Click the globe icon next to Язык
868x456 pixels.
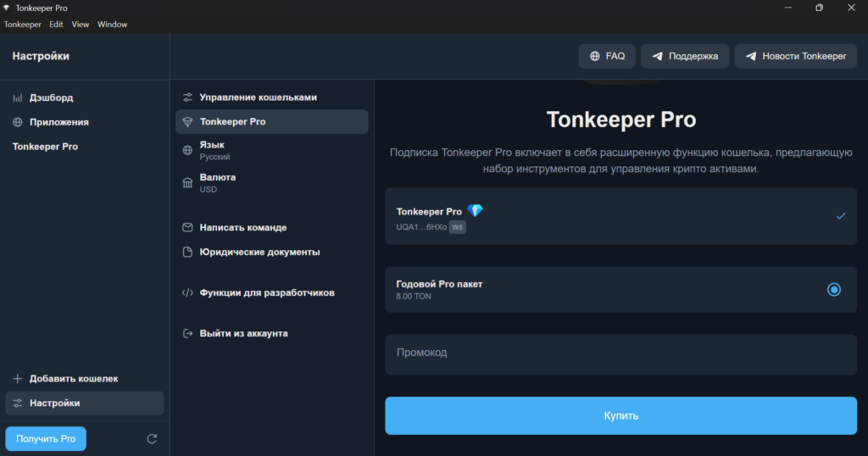pos(187,151)
